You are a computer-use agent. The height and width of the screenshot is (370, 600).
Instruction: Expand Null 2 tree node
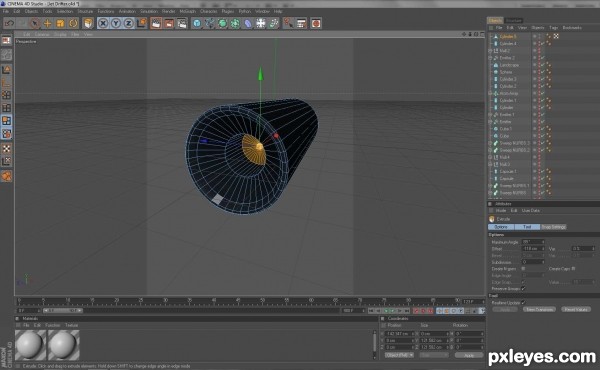[x=491, y=51]
